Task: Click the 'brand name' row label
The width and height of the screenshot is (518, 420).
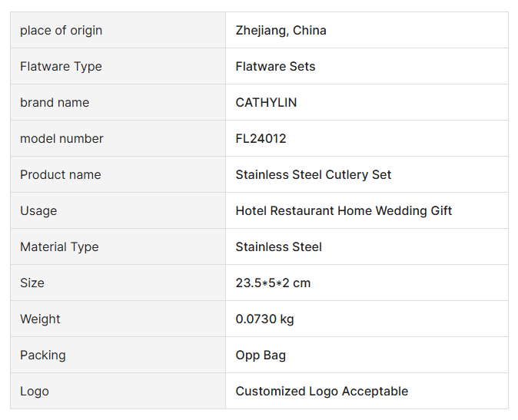Action: [55, 103]
